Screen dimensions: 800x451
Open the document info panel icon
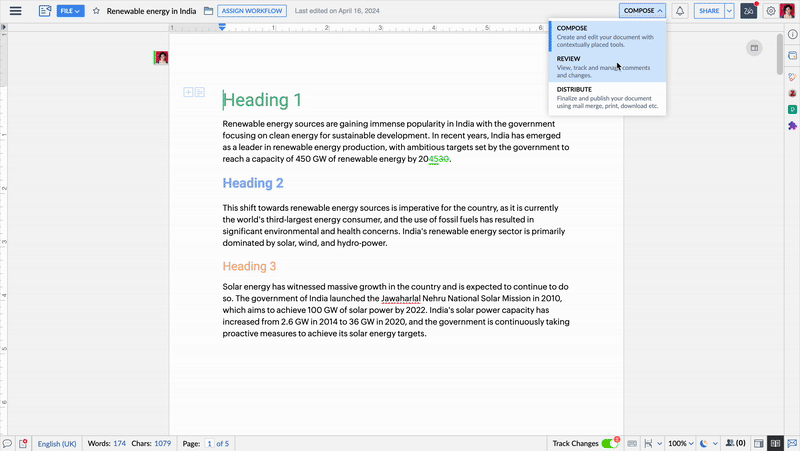click(792, 34)
